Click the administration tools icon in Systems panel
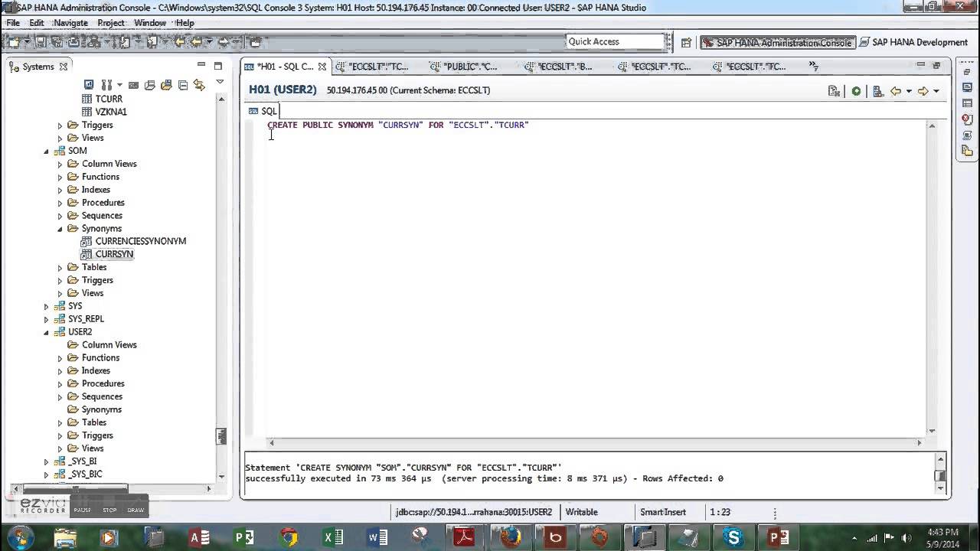The width and height of the screenshot is (980, 551). click(106, 85)
